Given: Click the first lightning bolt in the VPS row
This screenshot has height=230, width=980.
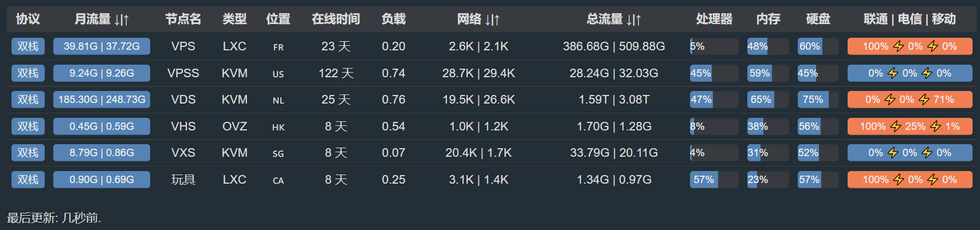Looking at the screenshot, I should click(899, 46).
